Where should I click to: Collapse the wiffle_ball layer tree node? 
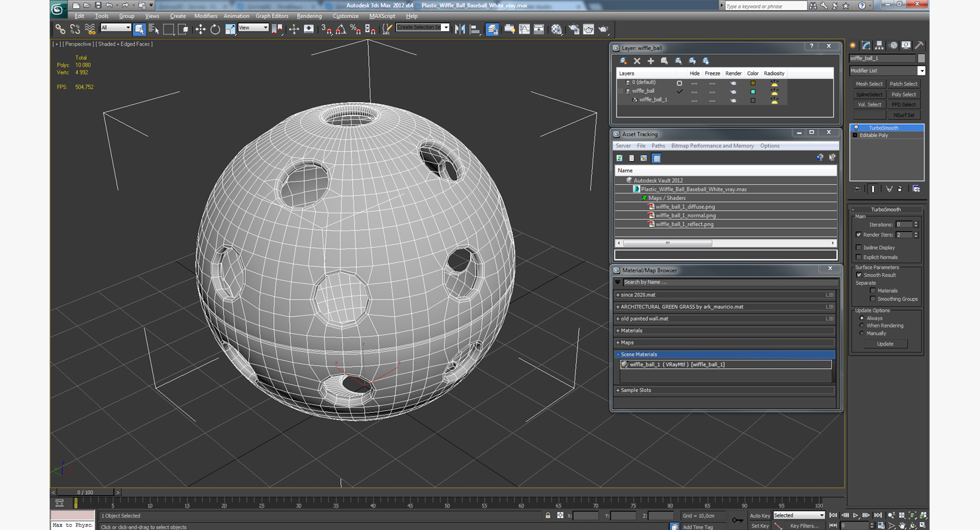click(620, 91)
